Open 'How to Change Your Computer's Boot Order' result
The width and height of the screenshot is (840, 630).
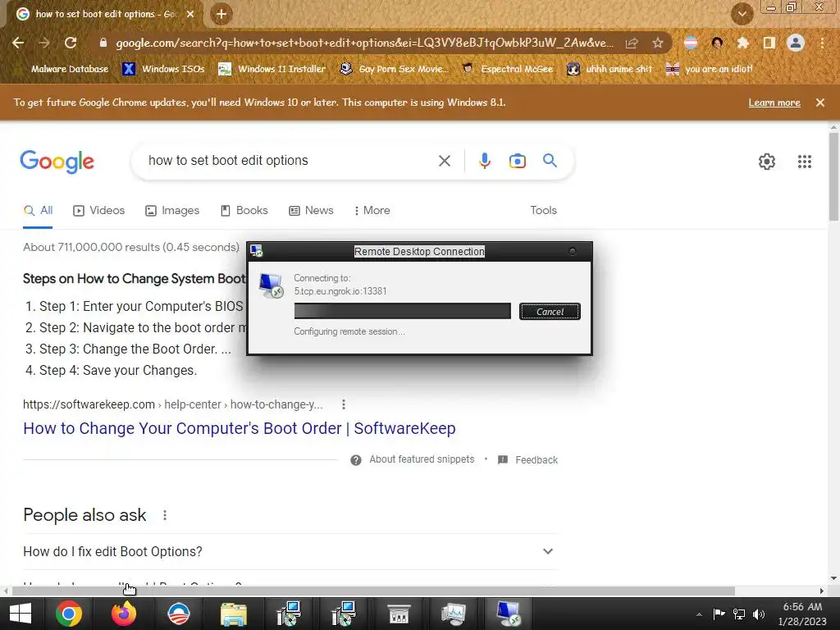click(240, 428)
